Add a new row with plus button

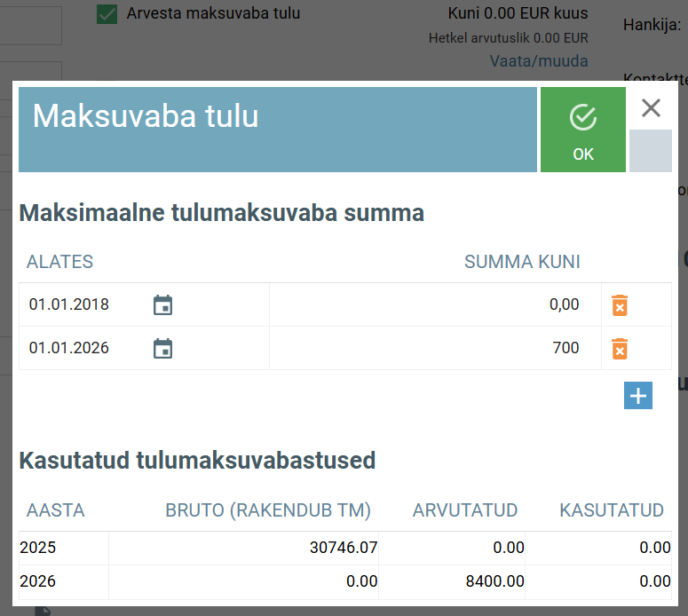pos(637,395)
